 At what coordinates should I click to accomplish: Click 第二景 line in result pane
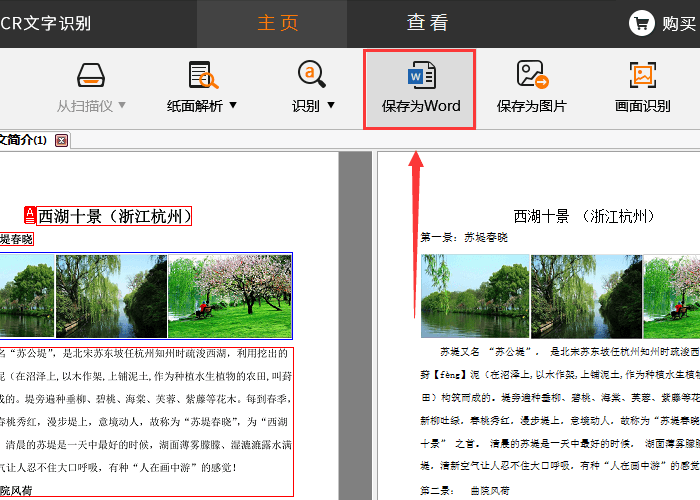465,491
